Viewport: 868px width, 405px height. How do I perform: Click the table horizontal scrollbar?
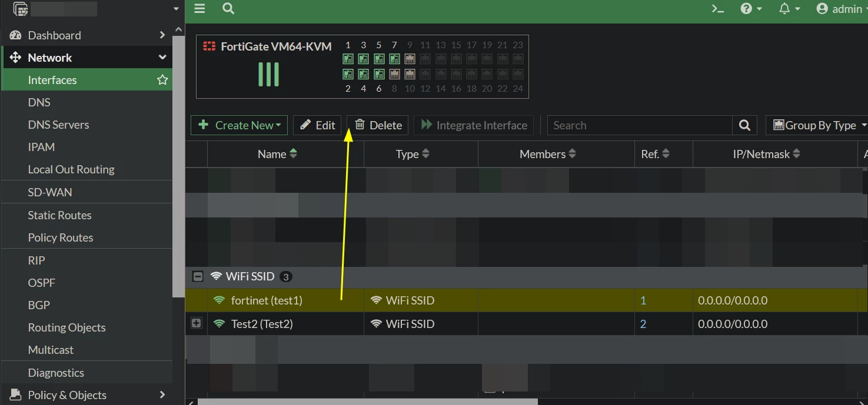click(367, 402)
